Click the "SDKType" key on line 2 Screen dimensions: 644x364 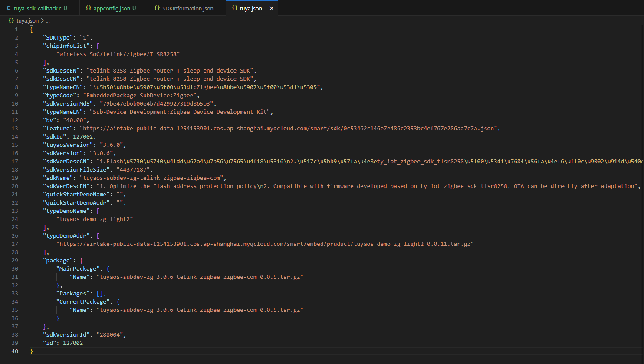[x=58, y=37]
